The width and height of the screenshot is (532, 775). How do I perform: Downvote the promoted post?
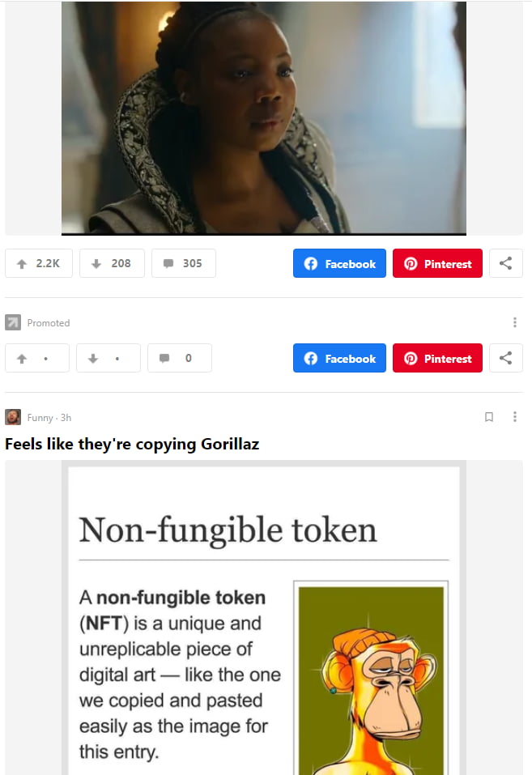pyautogui.click(x=109, y=358)
